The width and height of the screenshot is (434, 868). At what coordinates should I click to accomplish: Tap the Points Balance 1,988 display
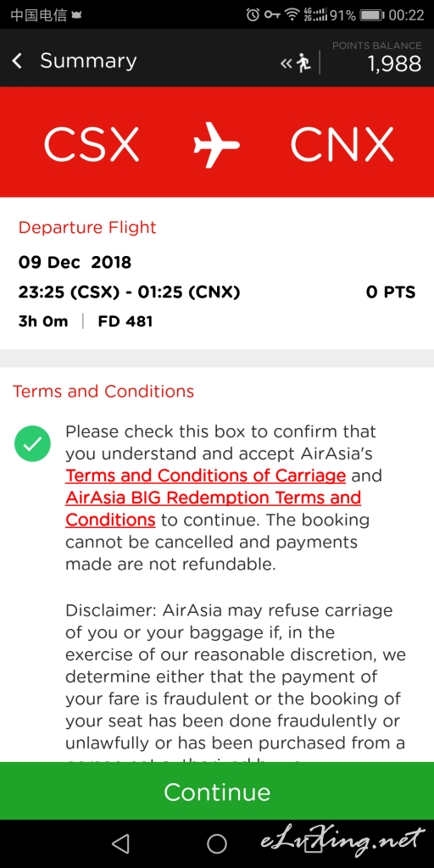click(376, 58)
